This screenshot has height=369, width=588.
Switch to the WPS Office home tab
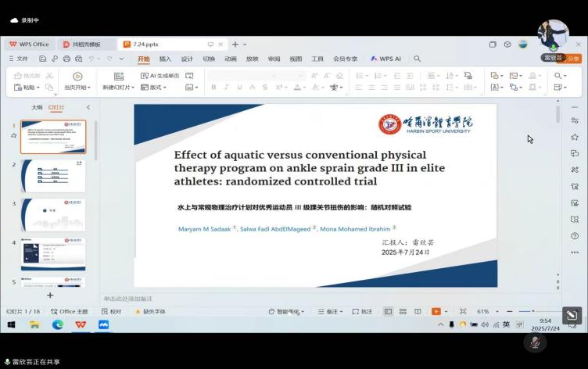coord(29,45)
